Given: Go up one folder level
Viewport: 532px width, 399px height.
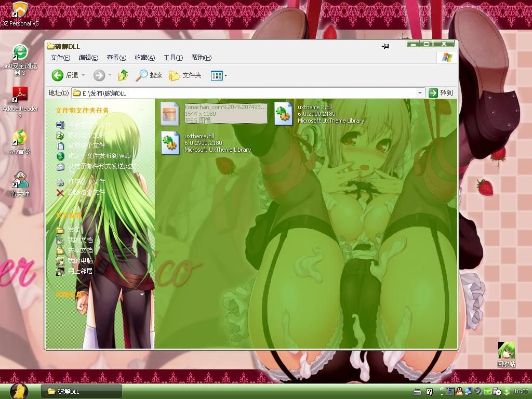Looking at the screenshot, I should (x=123, y=75).
